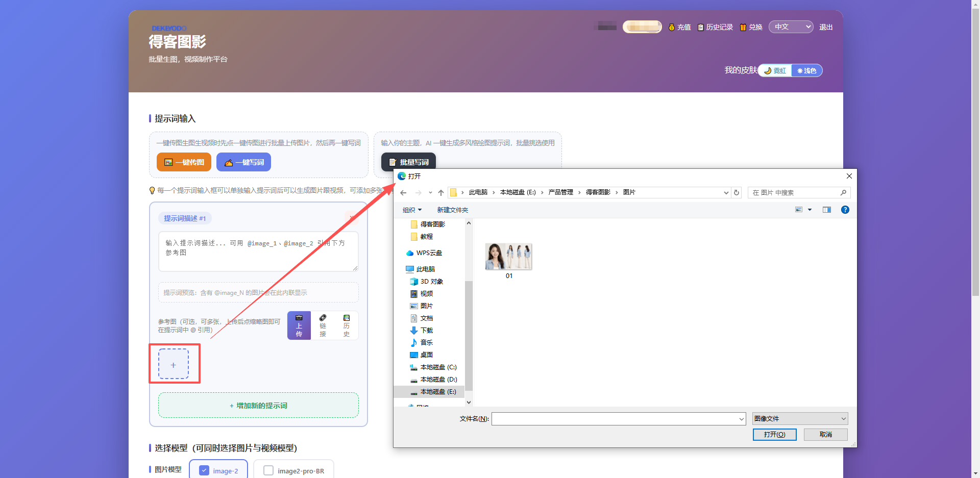980x478 pixels.
Task: Click 增加新的提示词 to add a prompt
Action: 258,405
